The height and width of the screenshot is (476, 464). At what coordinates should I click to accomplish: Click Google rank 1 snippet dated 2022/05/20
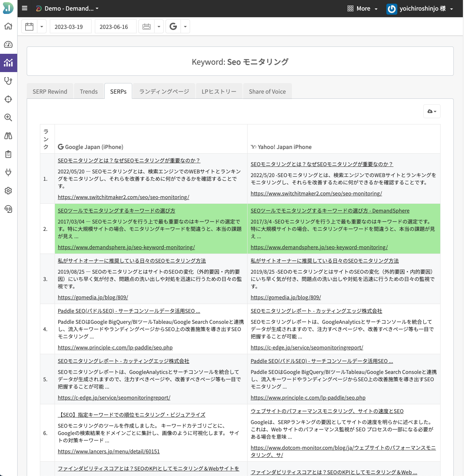tap(149, 179)
